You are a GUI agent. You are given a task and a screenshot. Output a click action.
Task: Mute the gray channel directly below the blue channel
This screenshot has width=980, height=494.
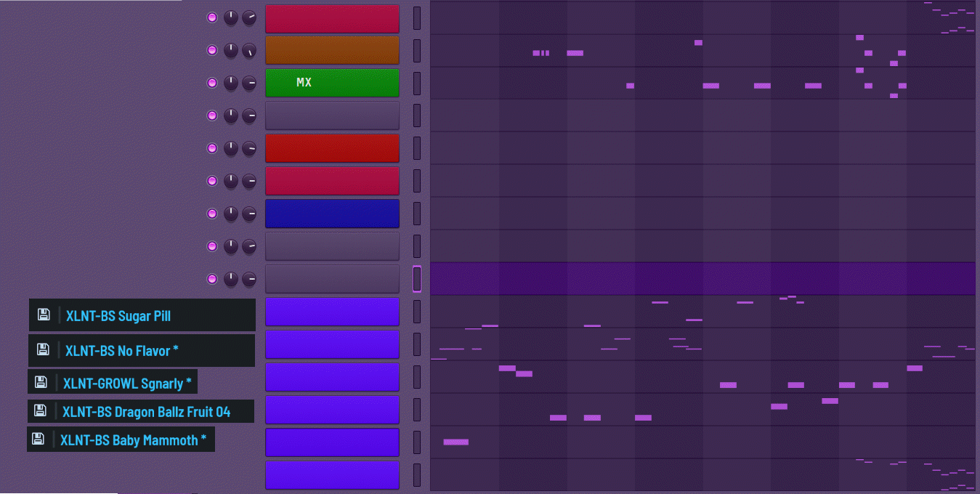(212, 246)
